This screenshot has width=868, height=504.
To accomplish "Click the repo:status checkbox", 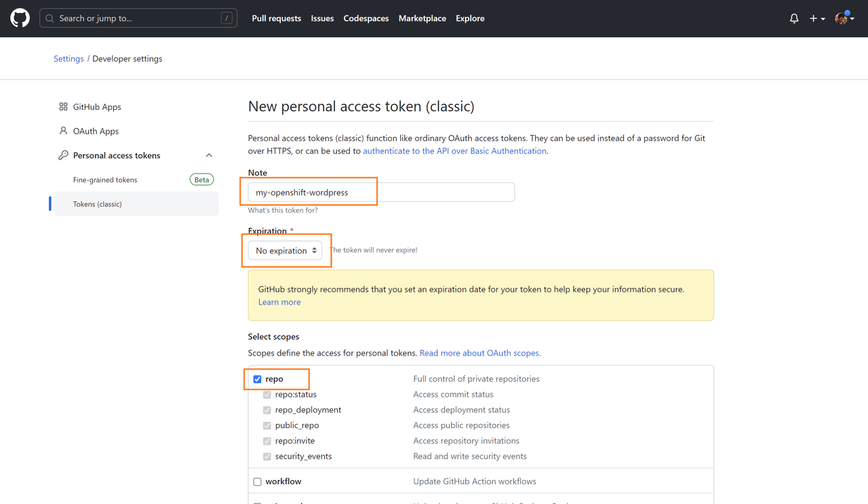I will [x=267, y=395].
